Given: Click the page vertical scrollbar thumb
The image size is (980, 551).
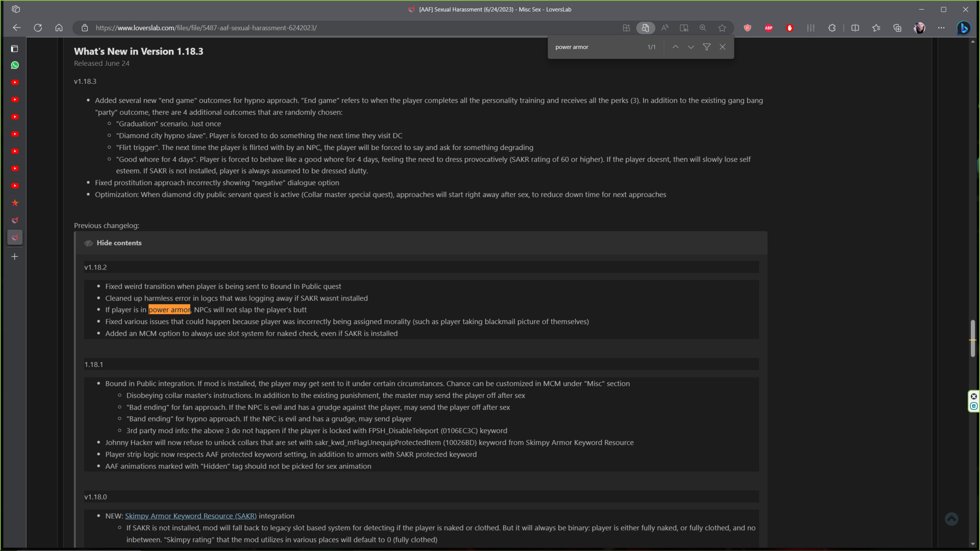Looking at the screenshot, I should point(973,338).
